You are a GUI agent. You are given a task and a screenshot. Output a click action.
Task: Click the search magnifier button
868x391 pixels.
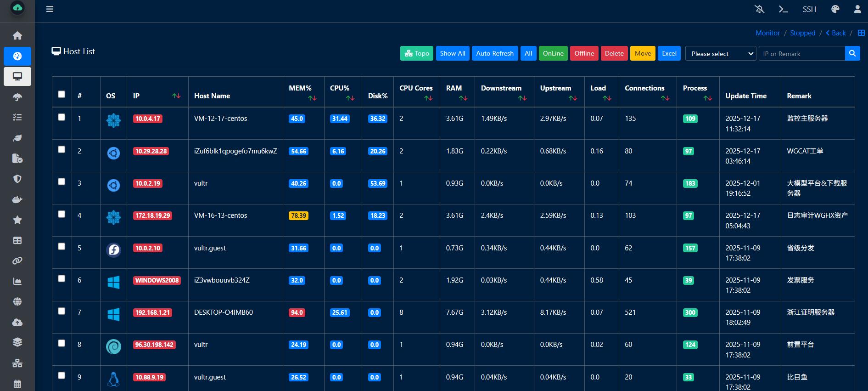(852, 53)
